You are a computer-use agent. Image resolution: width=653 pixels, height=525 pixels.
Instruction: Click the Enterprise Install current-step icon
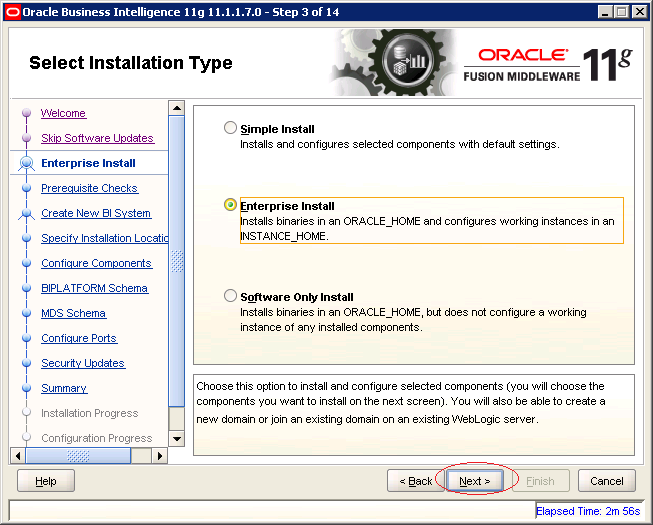click(27, 163)
